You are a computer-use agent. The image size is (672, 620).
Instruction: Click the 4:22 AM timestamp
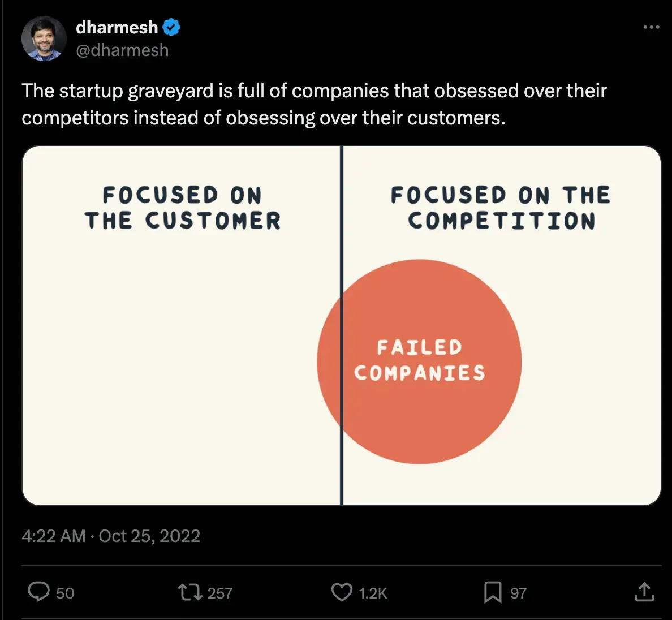[54, 536]
